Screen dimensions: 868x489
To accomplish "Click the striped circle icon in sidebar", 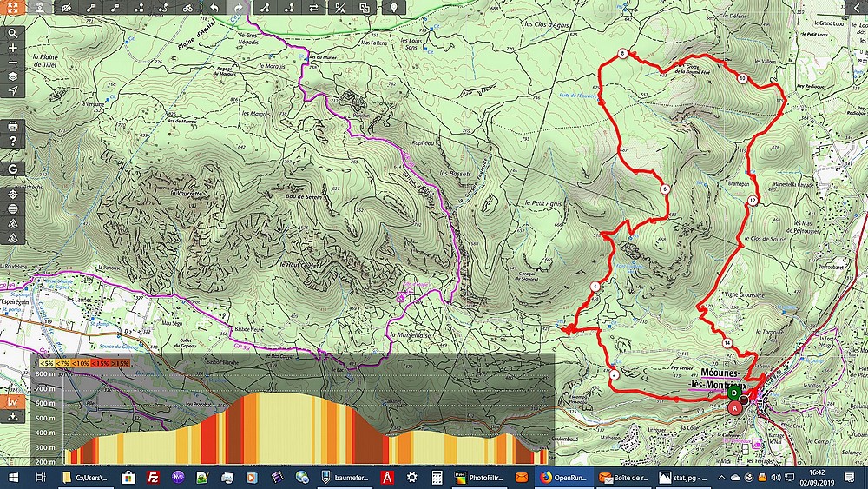I will click(12, 208).
